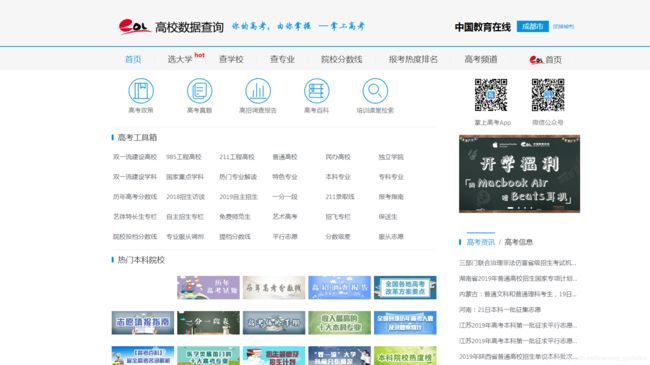Open the 专科专业 link
The height and width of the screenshot is (365, 650).
391,177
